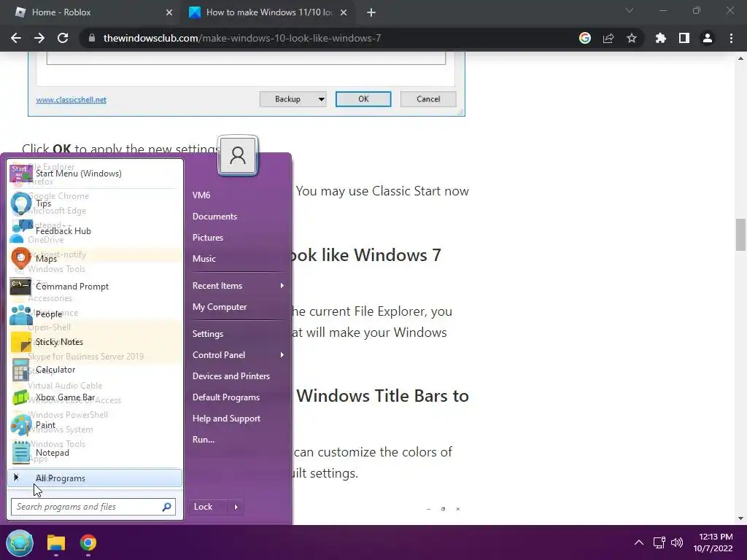Open File Explorer from the taskbar

click(x=55, y=542)
